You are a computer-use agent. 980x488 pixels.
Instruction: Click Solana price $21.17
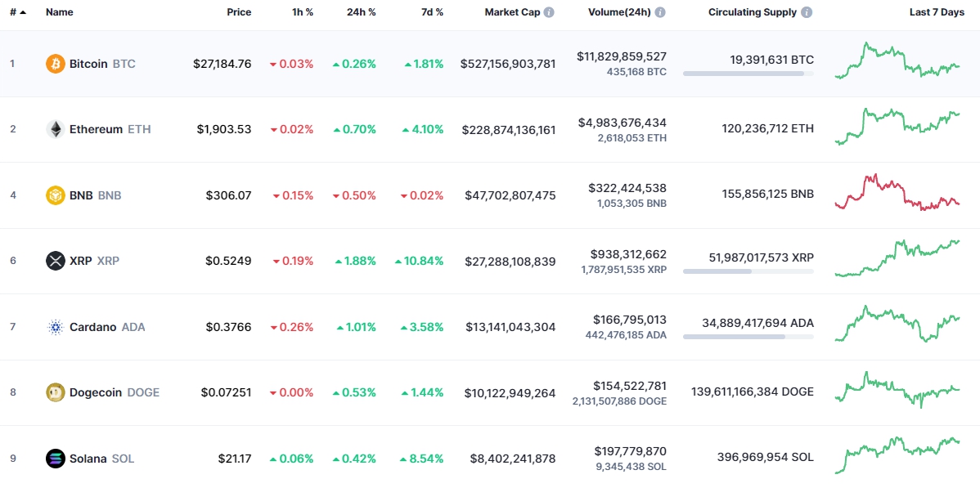click(x=235, y=459)
